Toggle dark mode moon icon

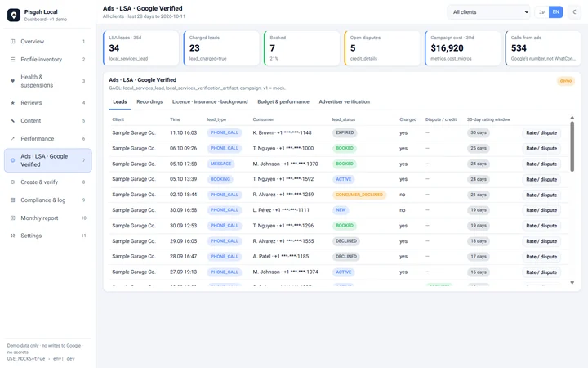(574, 12)
